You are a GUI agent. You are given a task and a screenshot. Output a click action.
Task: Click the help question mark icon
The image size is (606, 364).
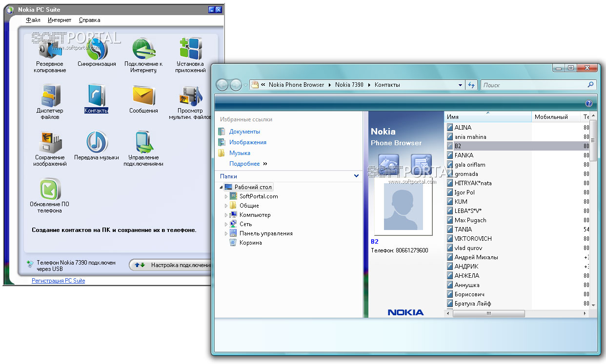[x=589, y=103]
